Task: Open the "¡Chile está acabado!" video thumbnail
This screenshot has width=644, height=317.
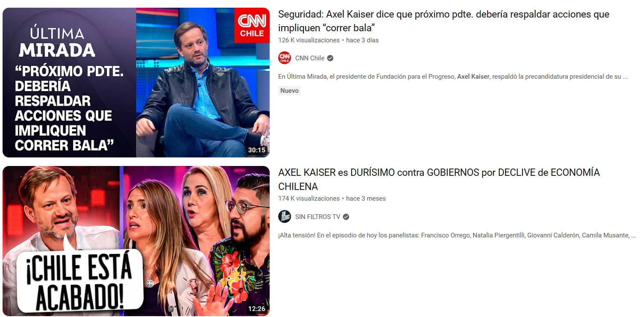Action: pos(136,241)
